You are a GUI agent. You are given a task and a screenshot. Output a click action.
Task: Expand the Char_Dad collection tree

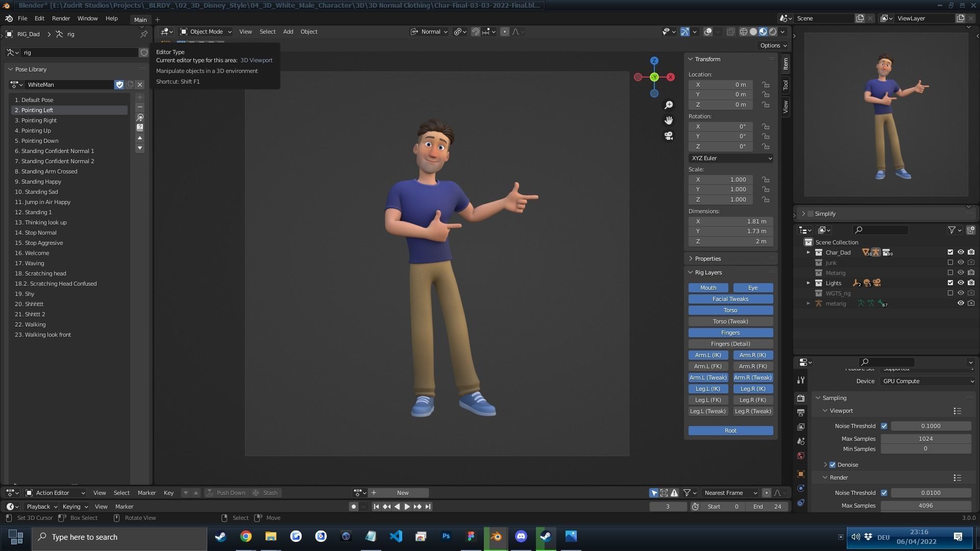(808, 253)
